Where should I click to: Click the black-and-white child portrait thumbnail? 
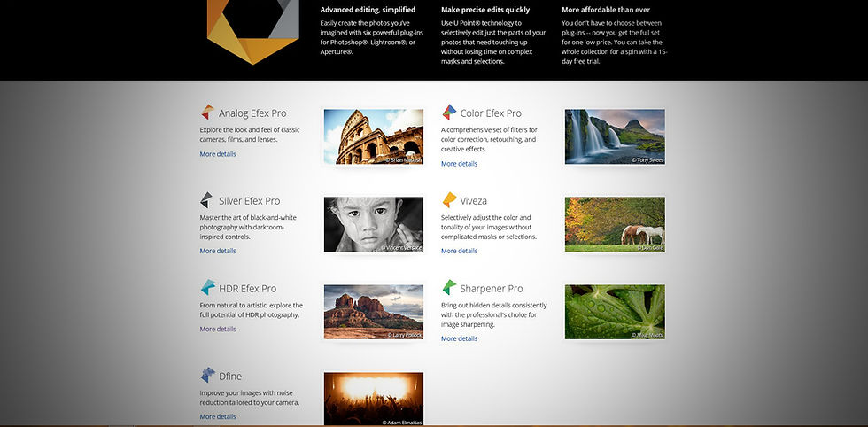click(x=374, y=224)
